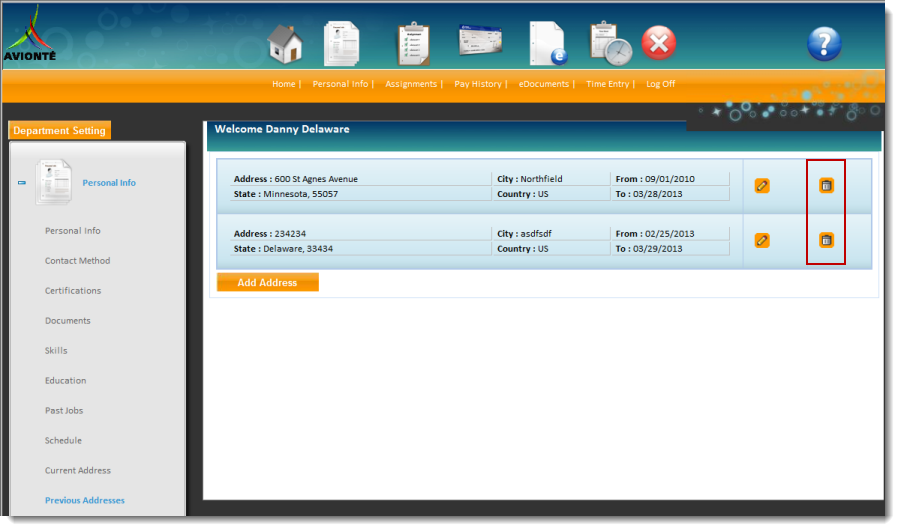Screen dimensions: 900x531
Task: Open Certifications in the sidebar
Action: [73, 291]
